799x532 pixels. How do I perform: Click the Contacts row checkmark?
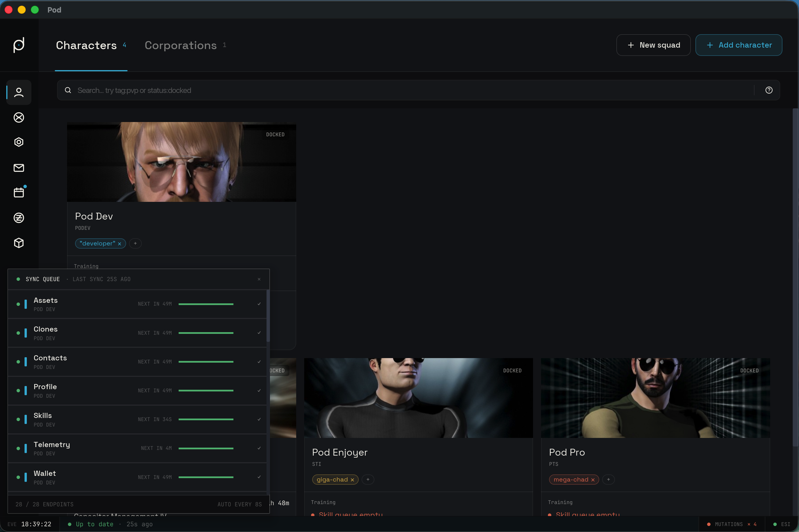pos(259,362)
